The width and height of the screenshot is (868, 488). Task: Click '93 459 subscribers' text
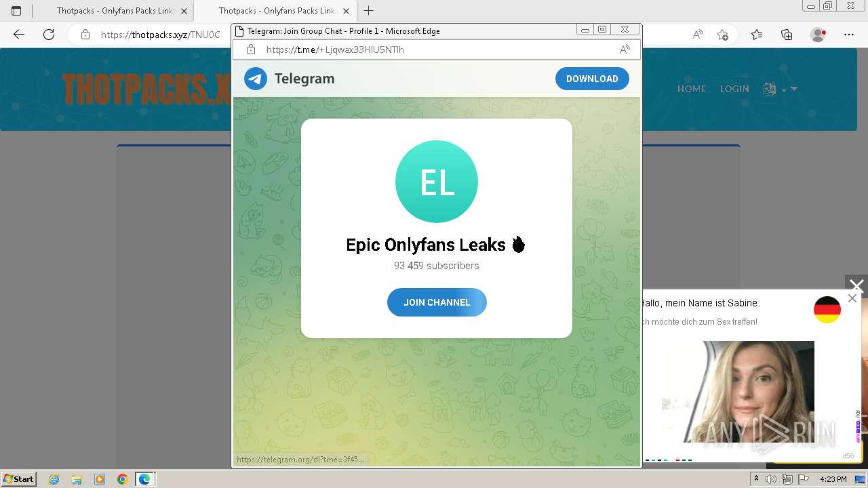(437, 266)
